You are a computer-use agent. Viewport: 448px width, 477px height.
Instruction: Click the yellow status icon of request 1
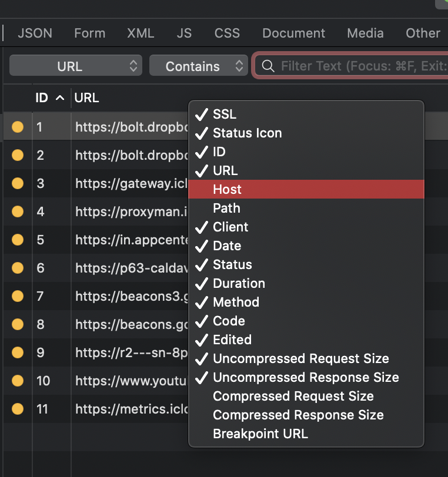click(18, 127)
